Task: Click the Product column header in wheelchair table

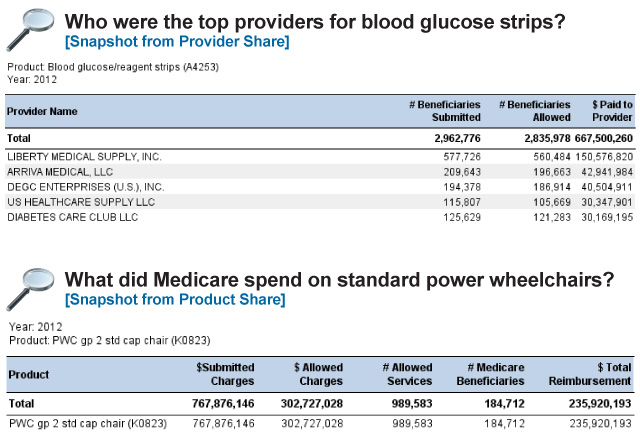Action: pyautogui.click(x=29, y=375)
